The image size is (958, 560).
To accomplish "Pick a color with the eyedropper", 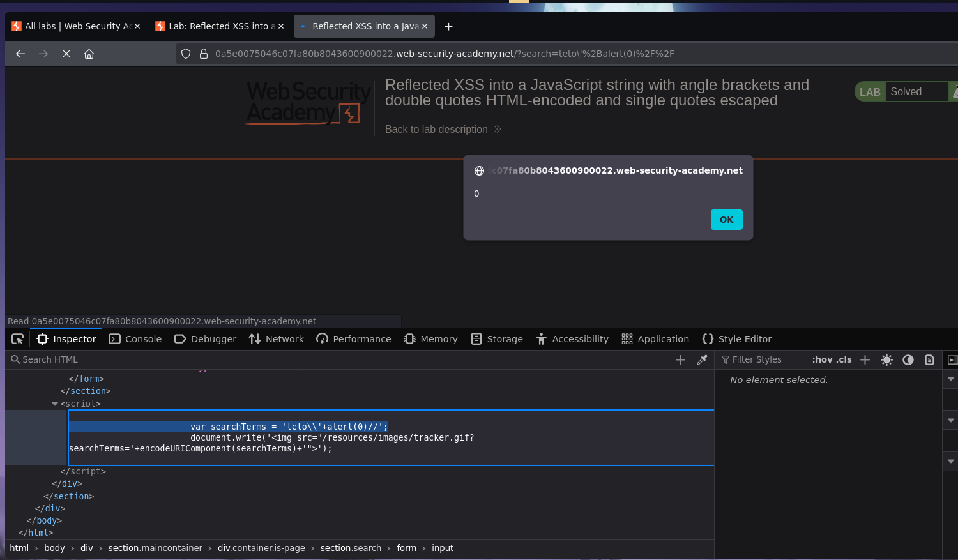I will click(702, 360).
